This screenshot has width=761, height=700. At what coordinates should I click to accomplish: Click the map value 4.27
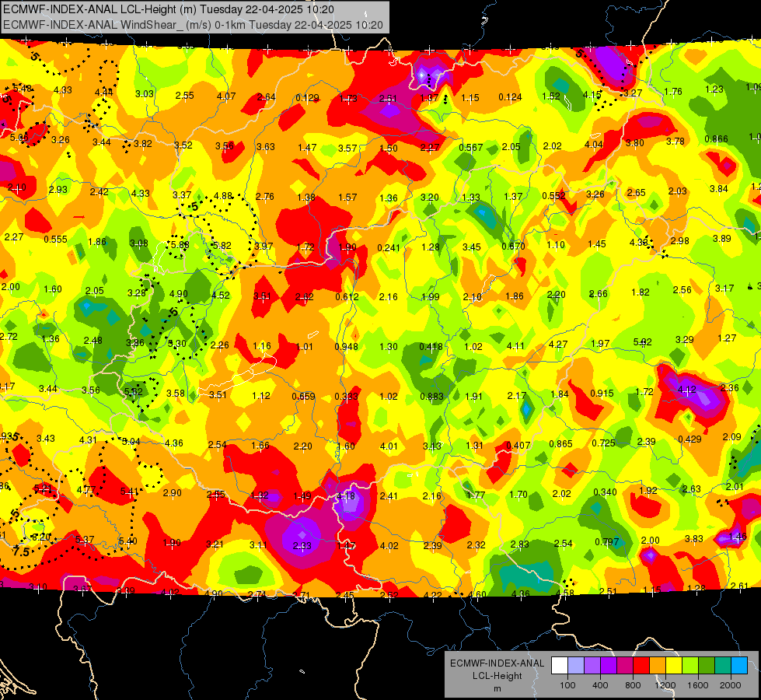(558, 345)
